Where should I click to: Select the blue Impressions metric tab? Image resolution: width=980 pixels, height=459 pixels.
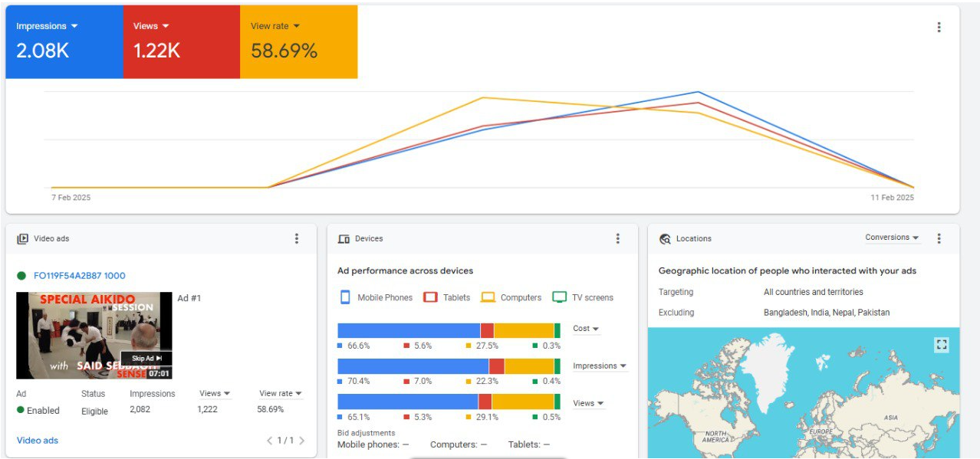[x=64, y=41]
